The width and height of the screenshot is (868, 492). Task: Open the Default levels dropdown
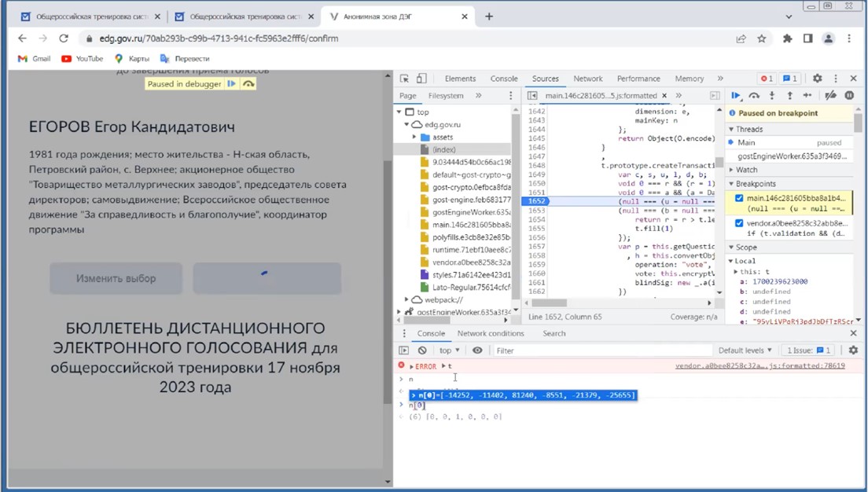(745, 351)
